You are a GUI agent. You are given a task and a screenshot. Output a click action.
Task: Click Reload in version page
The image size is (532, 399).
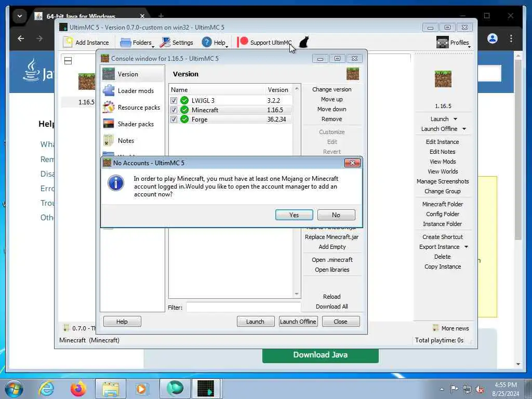332,297
